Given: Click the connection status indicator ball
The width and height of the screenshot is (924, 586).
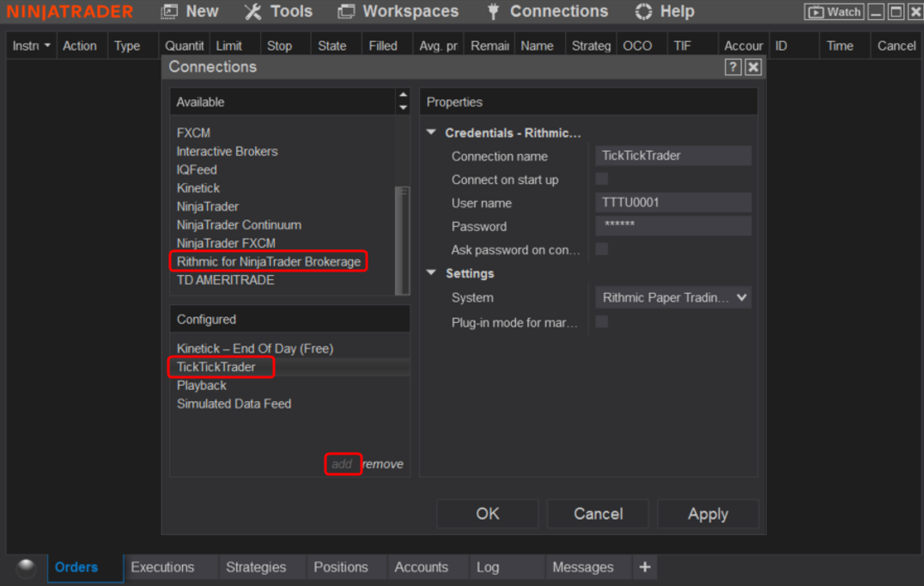Looking at the screenshot, I should (26, 568).
